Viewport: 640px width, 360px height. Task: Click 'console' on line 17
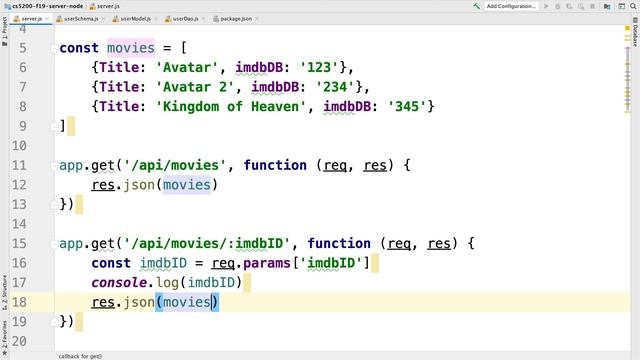pos(119,283)
